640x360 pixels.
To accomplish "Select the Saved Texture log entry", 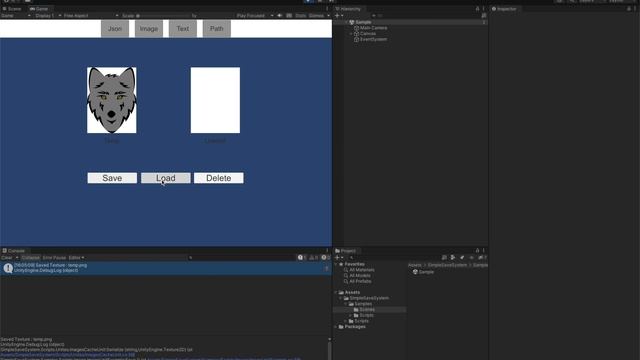I will (x=165, y=268).
